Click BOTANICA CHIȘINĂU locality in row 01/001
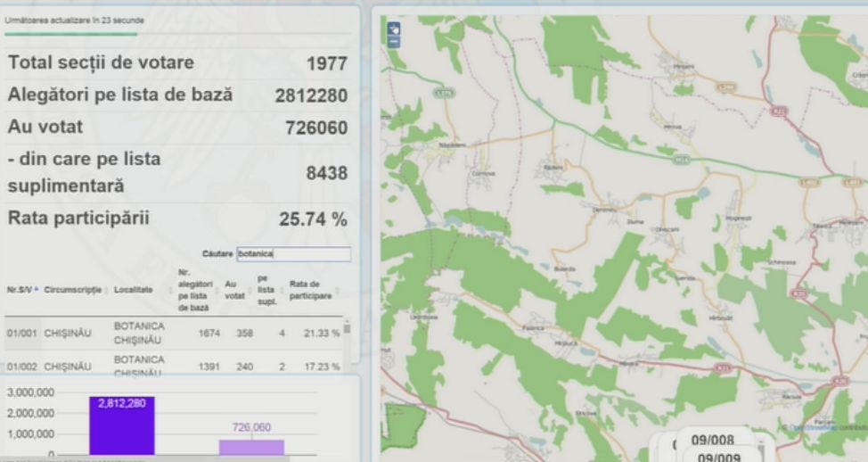The image size is (868, 462). [139, 333]
